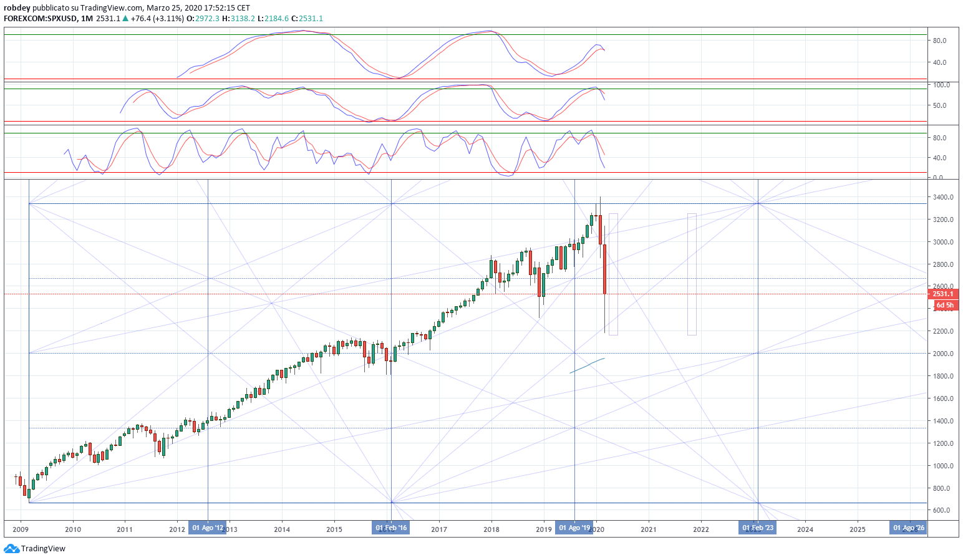
Task: Click the 2800.0 price axis label
Action: [943, 264]
